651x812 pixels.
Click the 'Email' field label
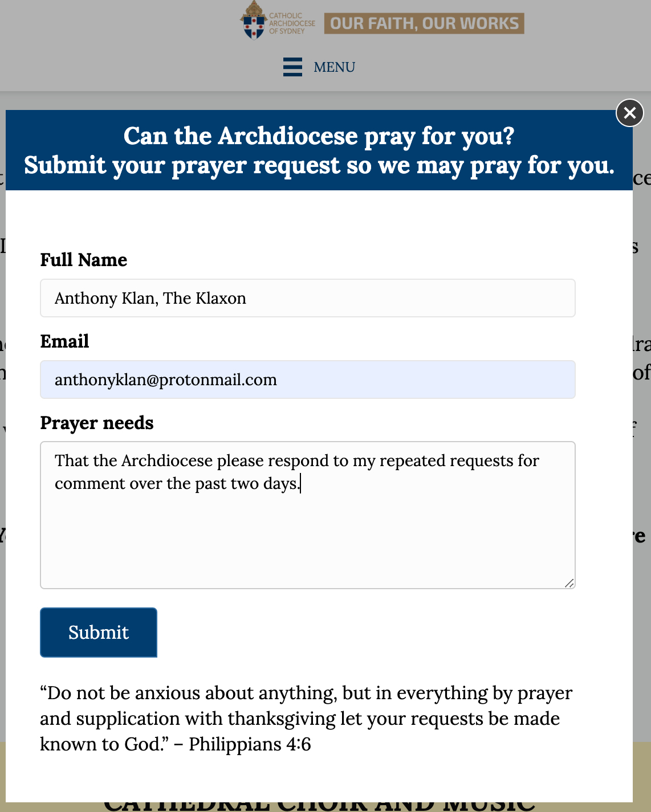pyautogui.click(x=65, y=341)
